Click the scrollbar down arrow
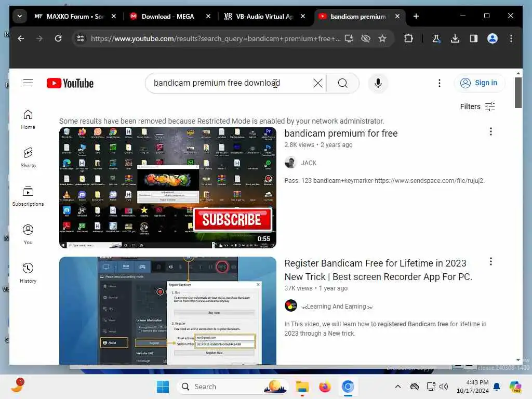Screen dimensions: 532x399 pos(518,360)
